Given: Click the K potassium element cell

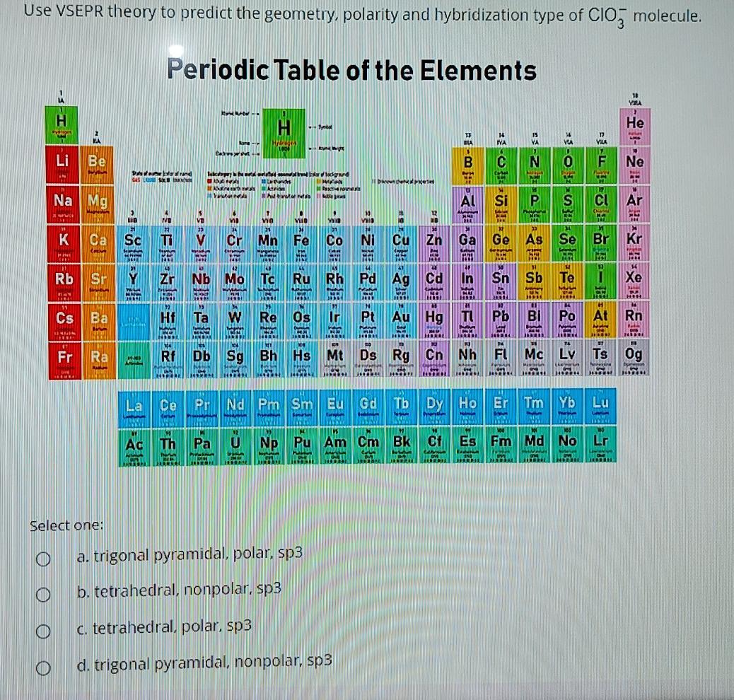Looking at the screenshot, I should pyautogui.click(x=63, y=243).
